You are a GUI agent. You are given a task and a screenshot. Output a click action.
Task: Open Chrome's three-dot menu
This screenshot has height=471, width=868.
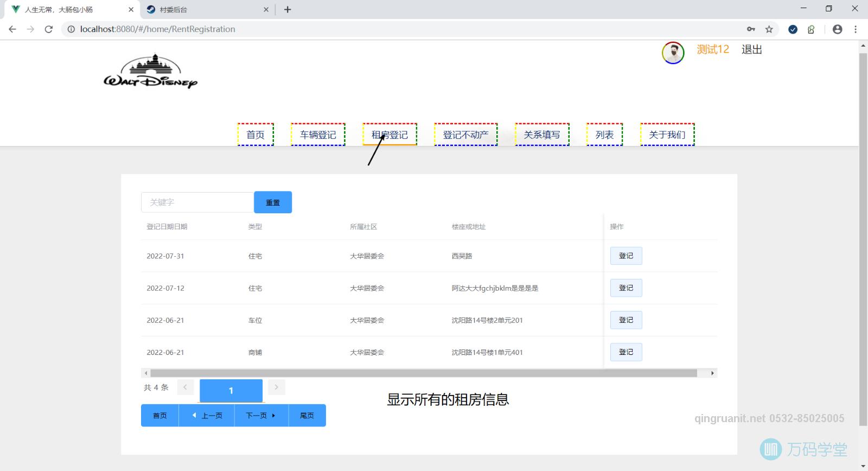(x=856, y=29)
